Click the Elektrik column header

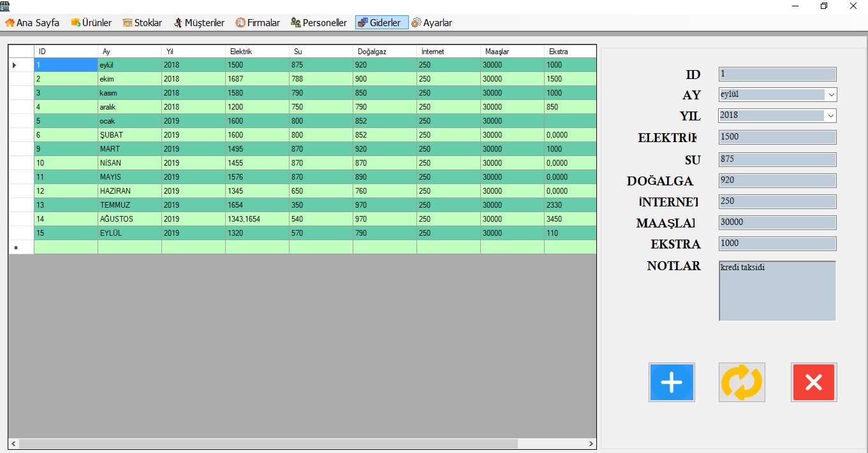tap(257, 51)
